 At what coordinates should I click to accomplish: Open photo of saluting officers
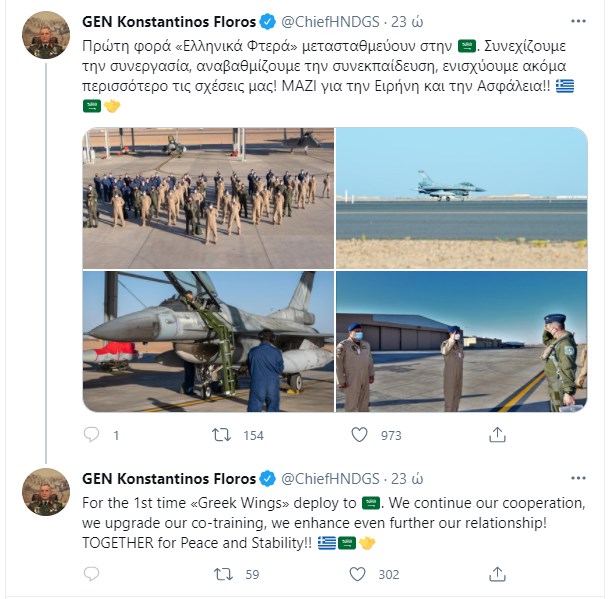click(x=461, y=342)
